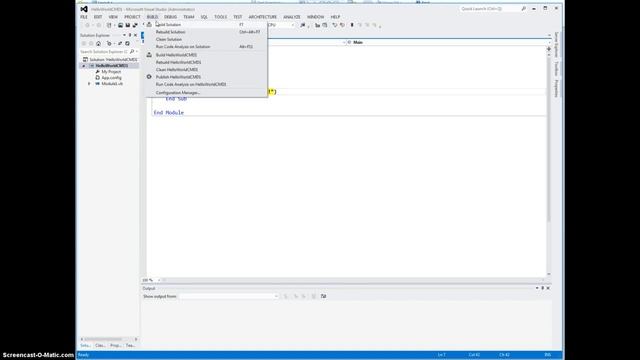Expand the Module1.vb node
640x360 pixels.
[x=89, y=84]
